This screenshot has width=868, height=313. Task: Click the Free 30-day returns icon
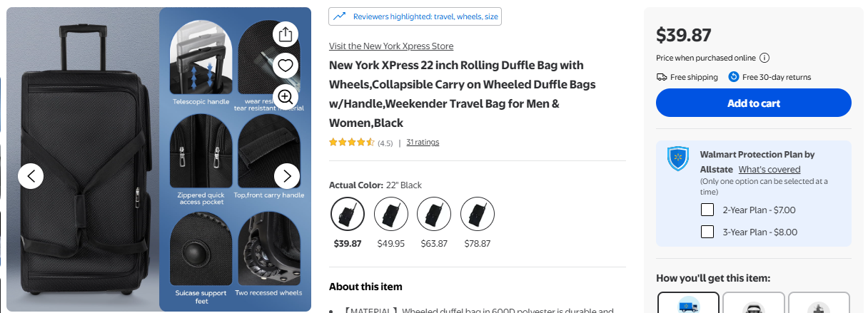(x=733, y=77)
